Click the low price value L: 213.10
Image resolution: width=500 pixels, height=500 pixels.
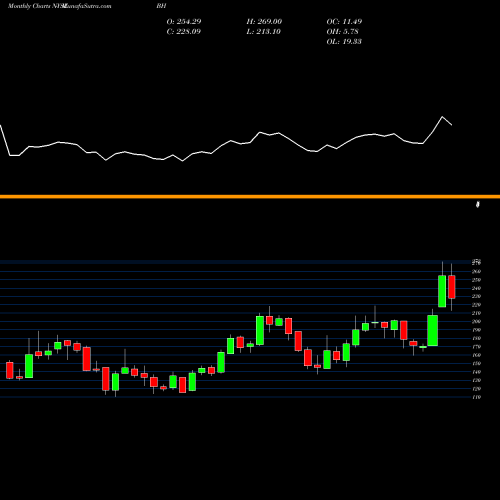263,32
